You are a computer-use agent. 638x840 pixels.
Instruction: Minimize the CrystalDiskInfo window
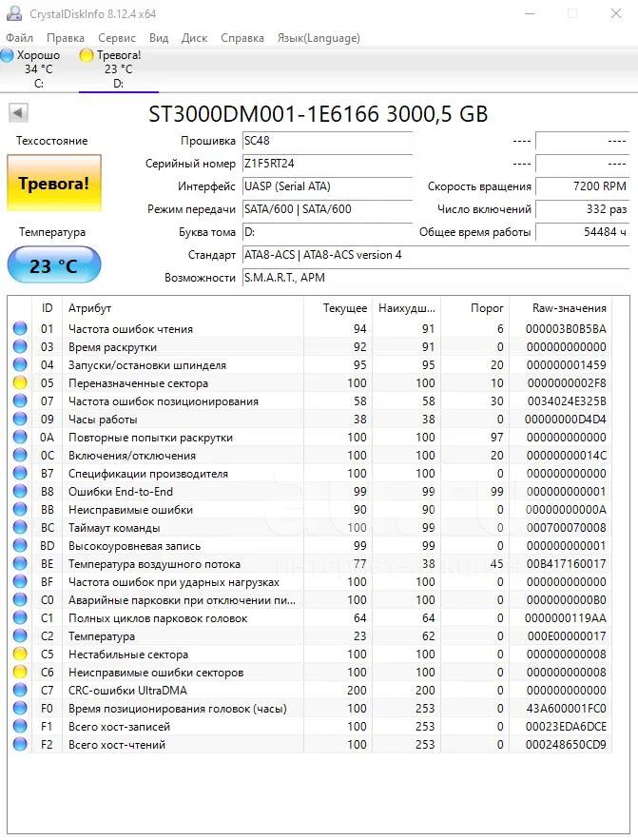[530, 13]
